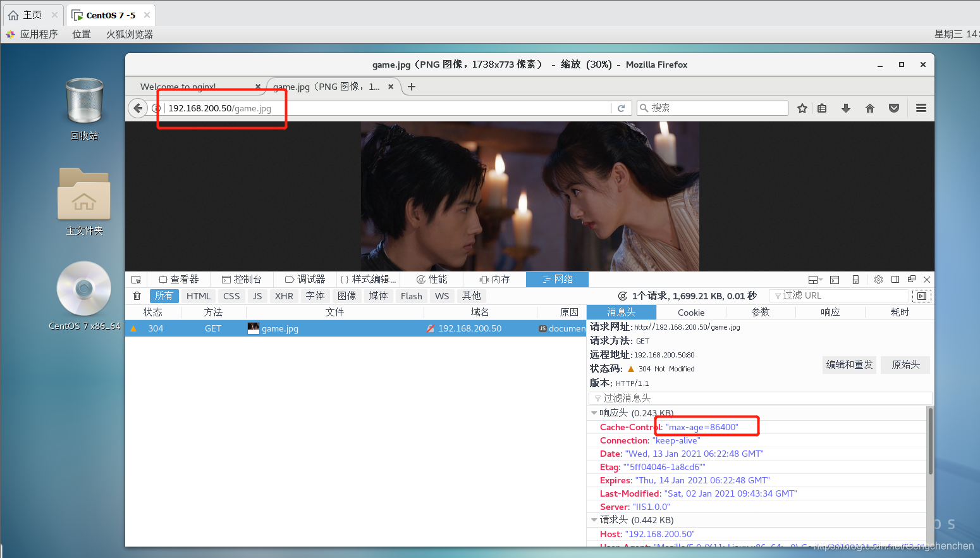The image size is (980, 558).
Task: Switch to the Timings (耗时) details tab
Action: pos(900,313)
